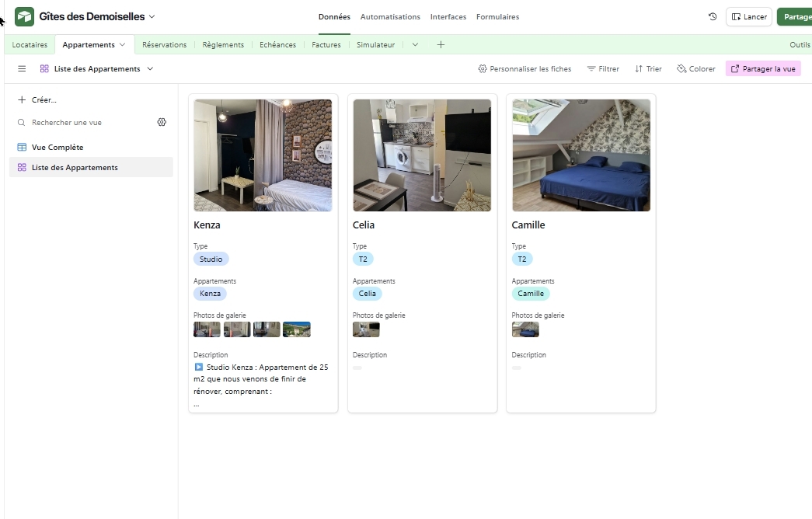Show more tables with chevron dropdown
812x519 pixels.
tap(415, 45)
